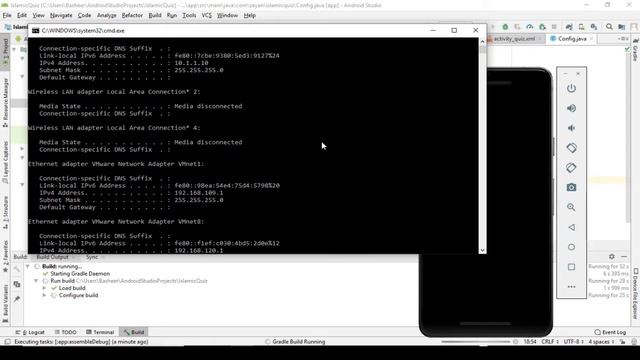Image resolution: width=640 pixels, height=360 pixels.
Task: Open AVD Manager device icon
Action: (x=581, y=27)
